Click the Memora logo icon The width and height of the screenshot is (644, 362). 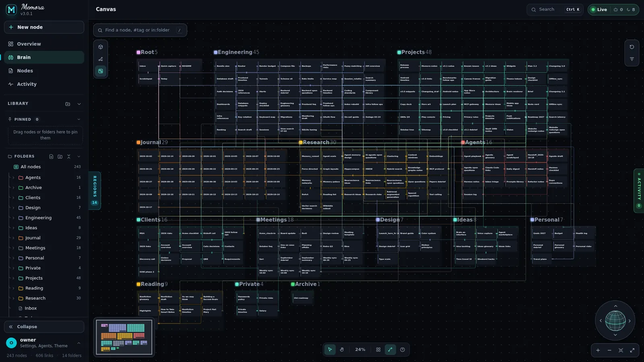point(11,10)
